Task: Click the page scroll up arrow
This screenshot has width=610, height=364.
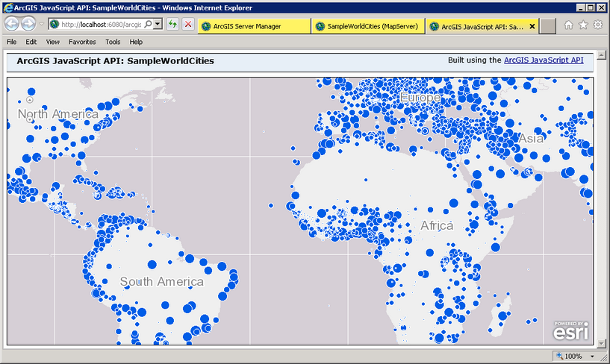Action: click(602, 55)
